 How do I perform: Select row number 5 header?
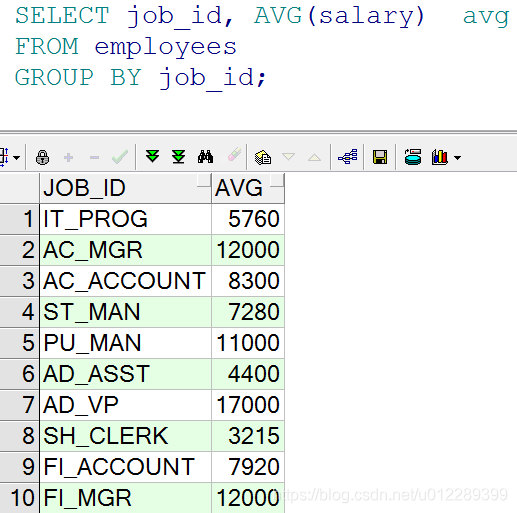pyautogui.click(x=19, y=343)
